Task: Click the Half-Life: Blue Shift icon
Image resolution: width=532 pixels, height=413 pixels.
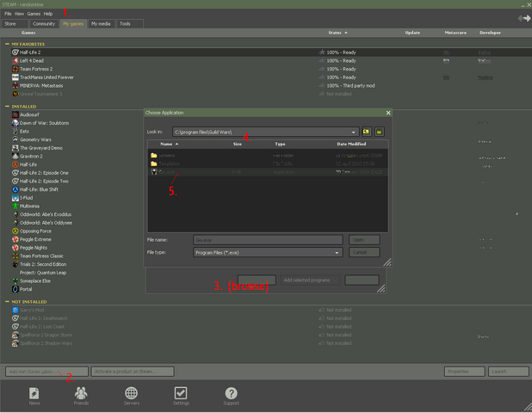Action: [x=15, y=189]
